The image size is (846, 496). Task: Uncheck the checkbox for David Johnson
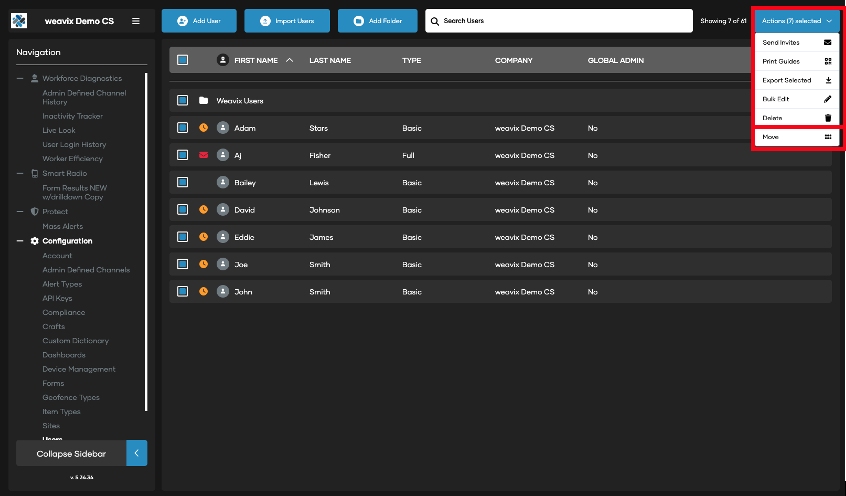click(x=182, y=210)
